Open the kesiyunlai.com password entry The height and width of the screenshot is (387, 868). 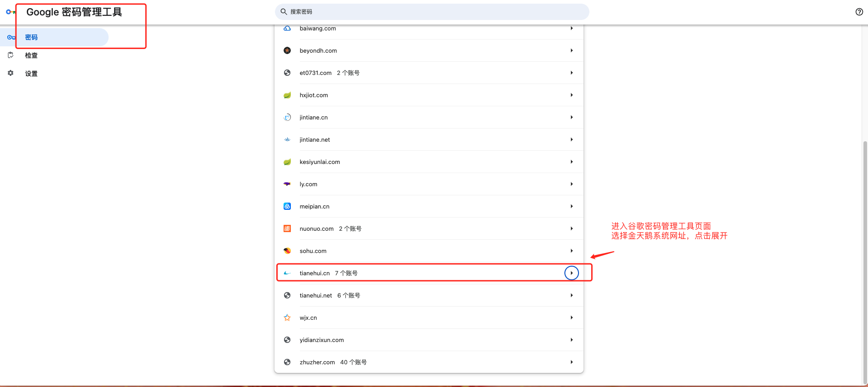click(x=429, y=162)
